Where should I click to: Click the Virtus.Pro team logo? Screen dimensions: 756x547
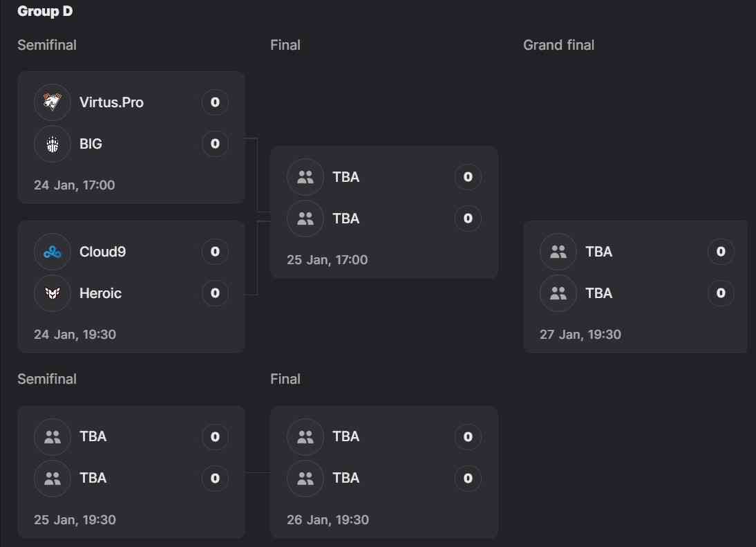pos(53,102)
